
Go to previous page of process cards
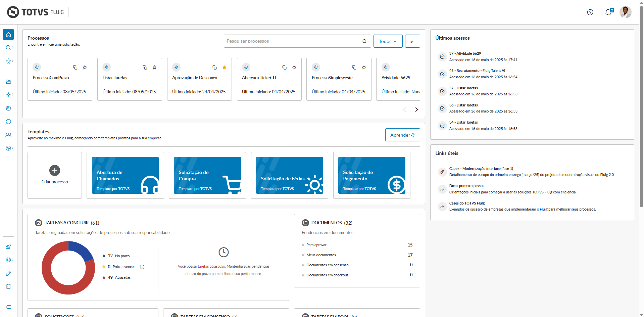[x=405, y=110]
